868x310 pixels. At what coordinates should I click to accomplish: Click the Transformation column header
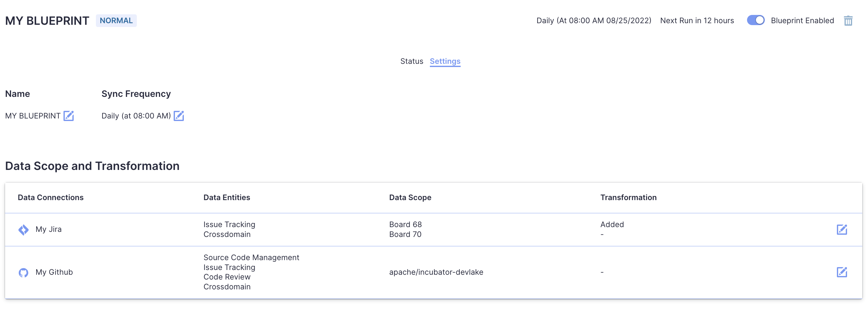(x=628, y=198)
